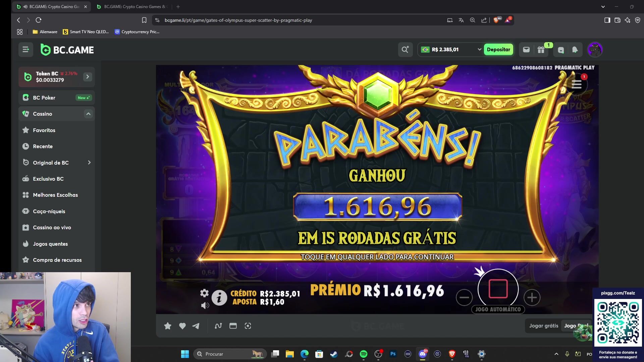Screen dimensions: 644x362
Task: Open Discord from taskbar
Action: point(423,354)
